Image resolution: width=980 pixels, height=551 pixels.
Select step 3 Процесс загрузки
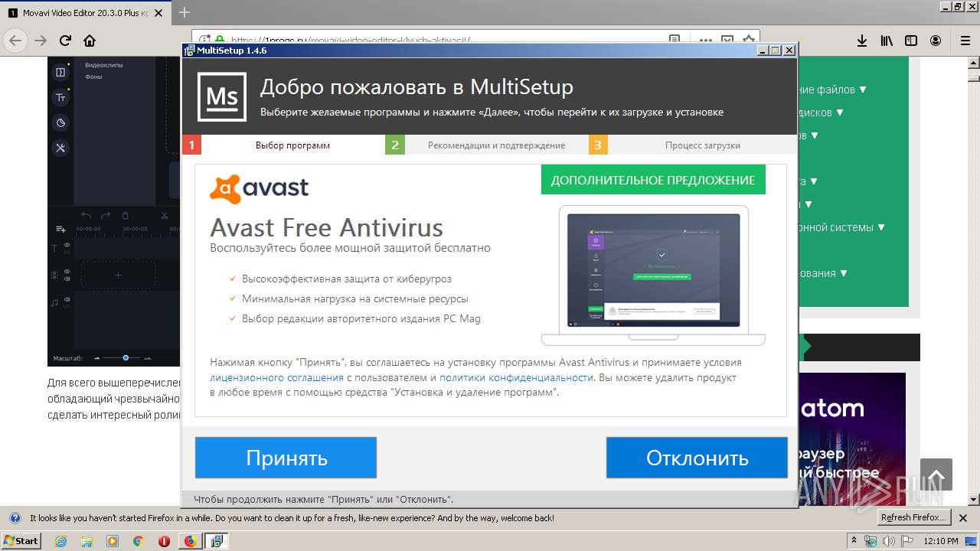[693, 145]
